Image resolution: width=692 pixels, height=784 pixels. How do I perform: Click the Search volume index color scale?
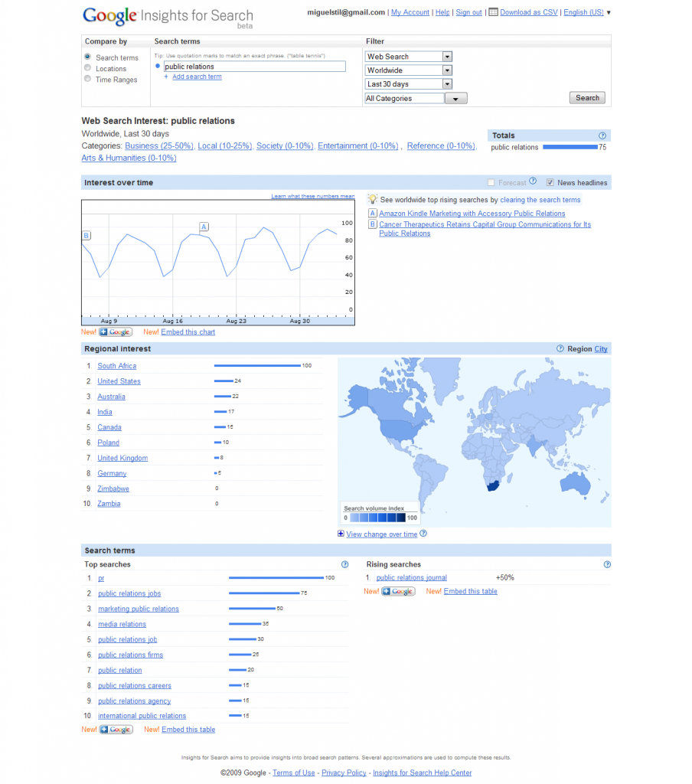pyautogui.click(x=377, y=518)
